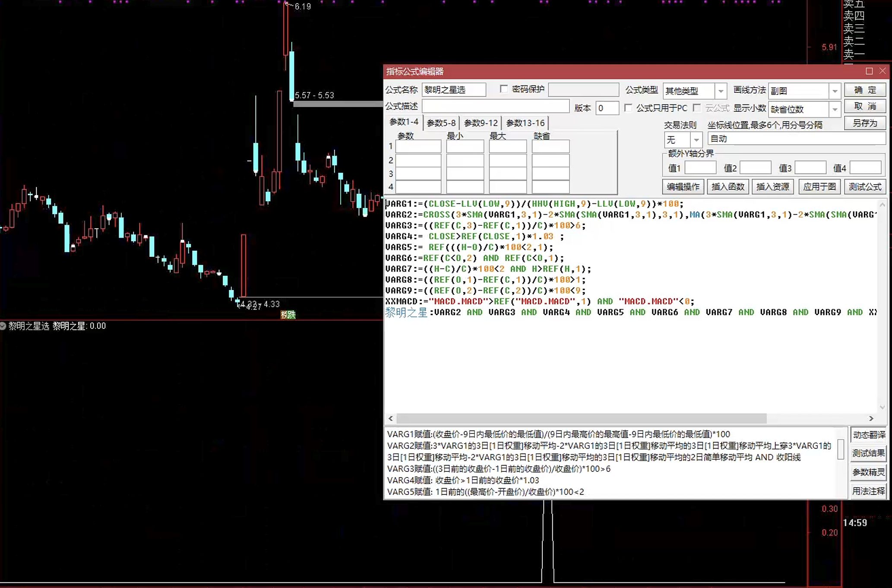Click the 5.91 price axis label

click(x=829, y=47)
